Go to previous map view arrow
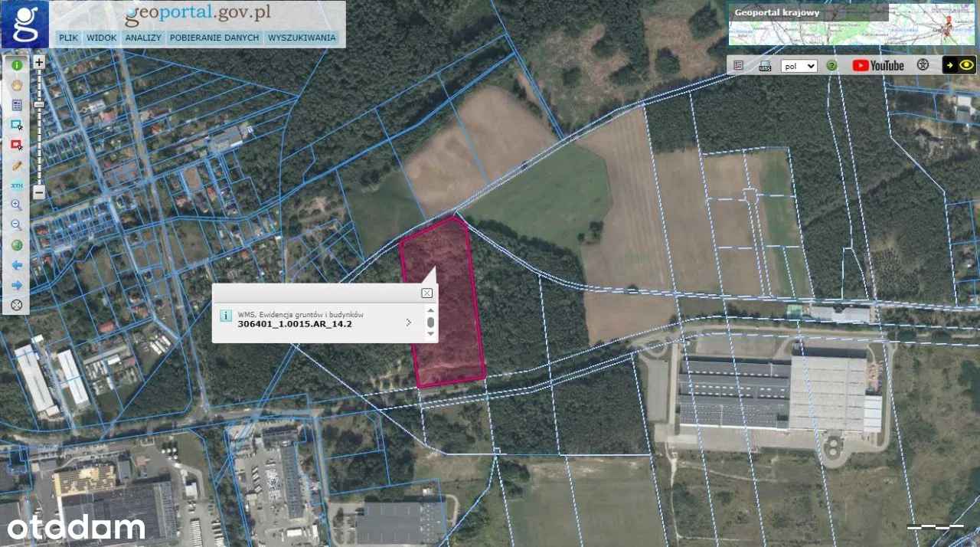 [x=16, y=265]
